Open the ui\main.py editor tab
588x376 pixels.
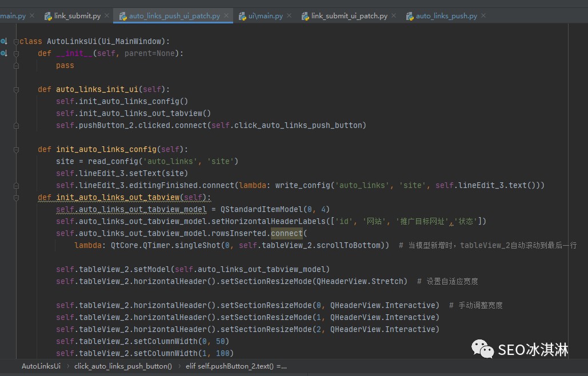(x=265, y=16)
